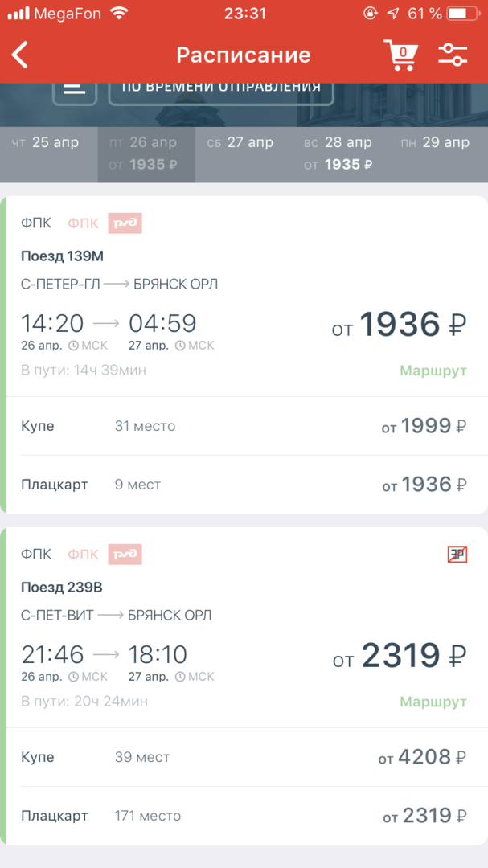Go back using the left arrow
The height and width of the screenshot is (868, 488).
[x=21, y=55]
